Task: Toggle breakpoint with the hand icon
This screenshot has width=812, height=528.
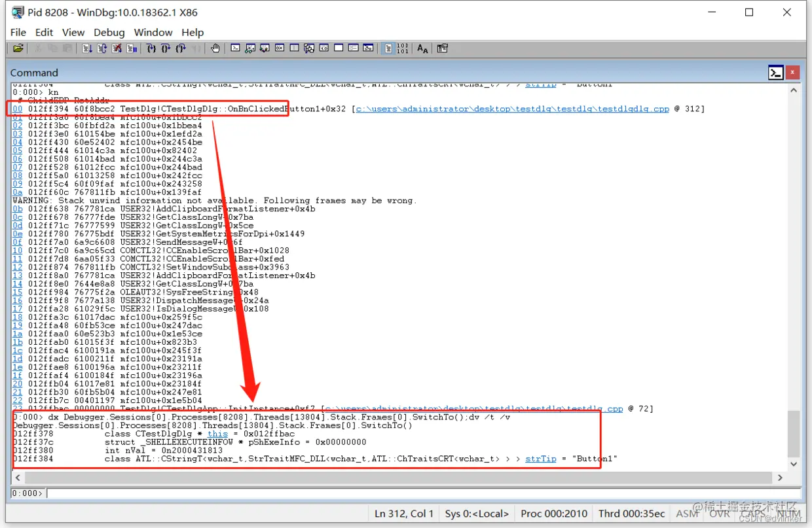Action: (215, 48)
